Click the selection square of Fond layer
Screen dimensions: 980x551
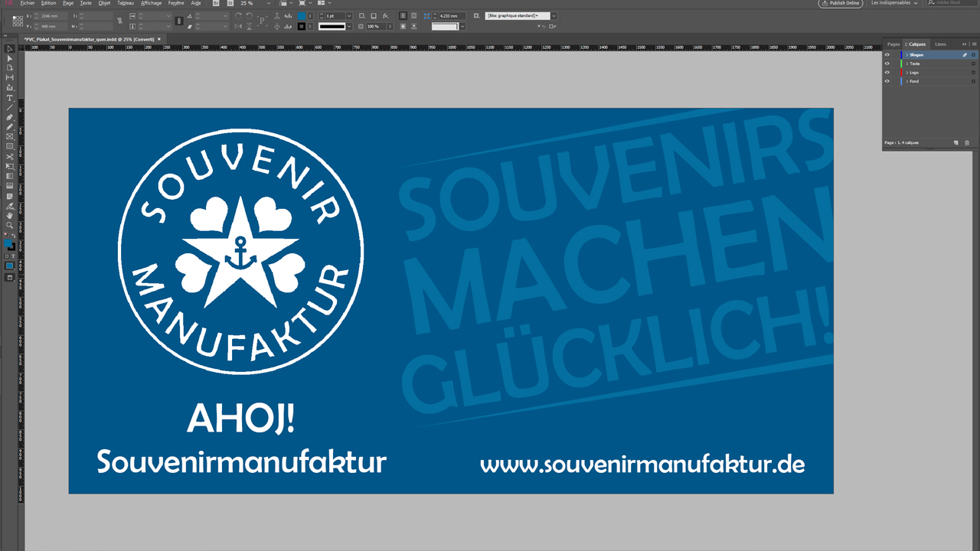[x=973, y=81]
